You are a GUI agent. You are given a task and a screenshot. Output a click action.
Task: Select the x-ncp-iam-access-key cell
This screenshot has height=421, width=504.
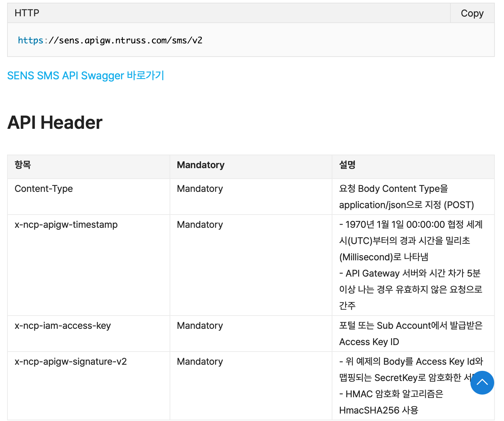(x=63, y=326)
